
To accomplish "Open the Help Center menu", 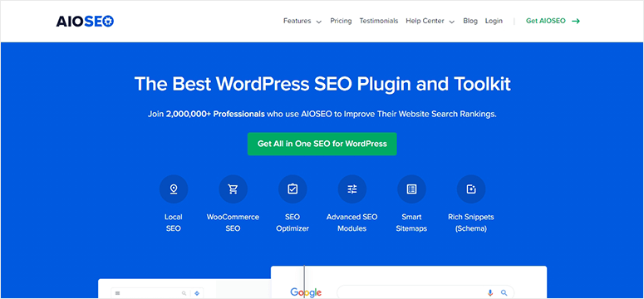I will click(x=425, y=21).
